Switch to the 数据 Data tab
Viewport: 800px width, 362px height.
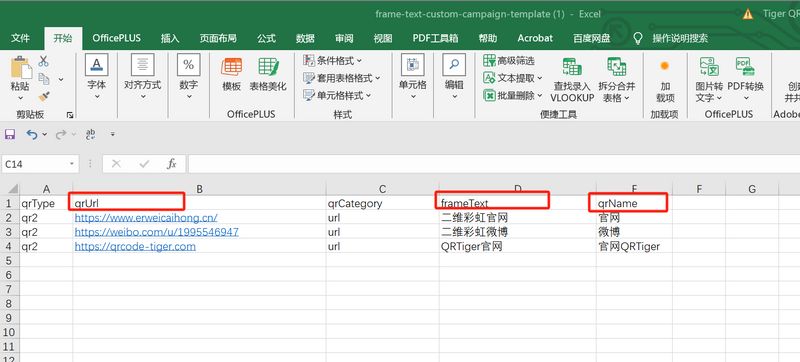tap(305, 38)
